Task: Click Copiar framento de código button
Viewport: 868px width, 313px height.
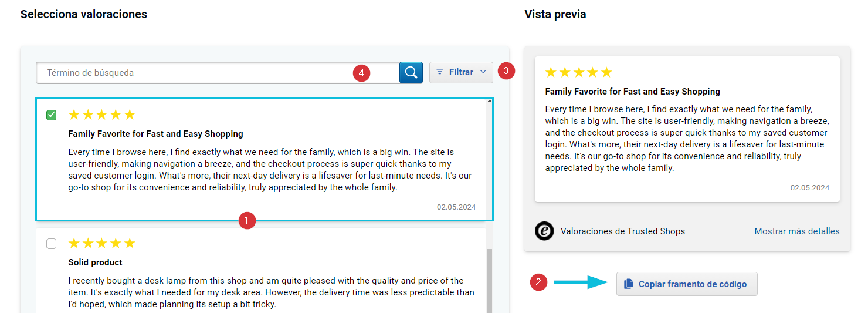Action: [687, 284]
